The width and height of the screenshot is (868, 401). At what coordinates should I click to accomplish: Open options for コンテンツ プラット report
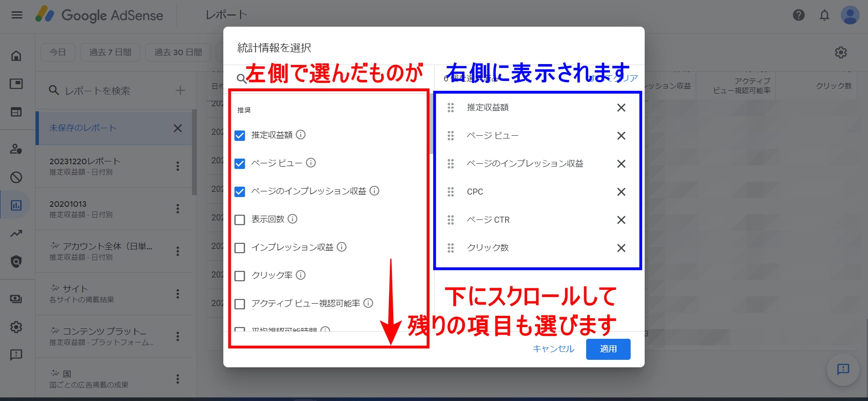pos(177,336)
